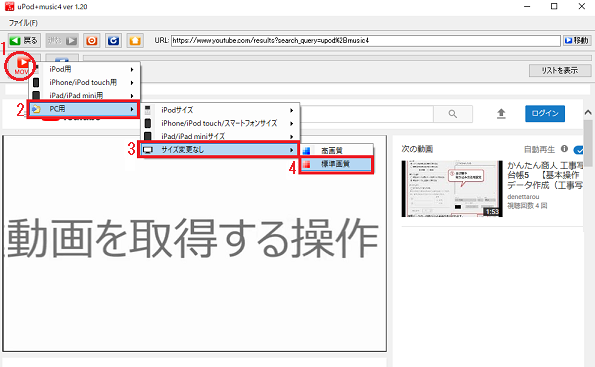This screenshot has width=595, height=367.
Task: Click the 移動 (Go) button
Action: [576, 40]
